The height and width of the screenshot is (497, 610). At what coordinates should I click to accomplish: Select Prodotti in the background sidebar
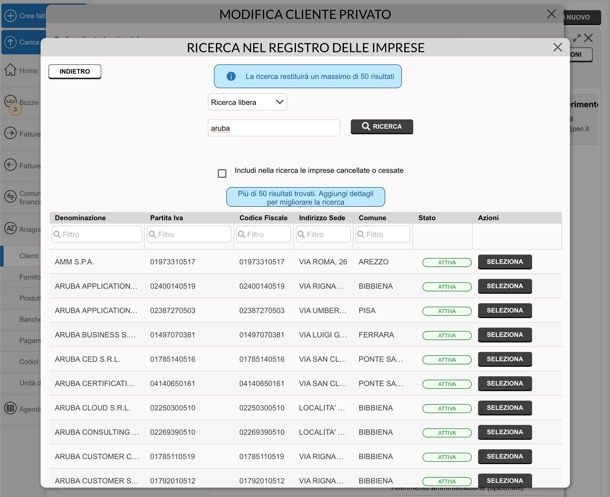point(30,298)
